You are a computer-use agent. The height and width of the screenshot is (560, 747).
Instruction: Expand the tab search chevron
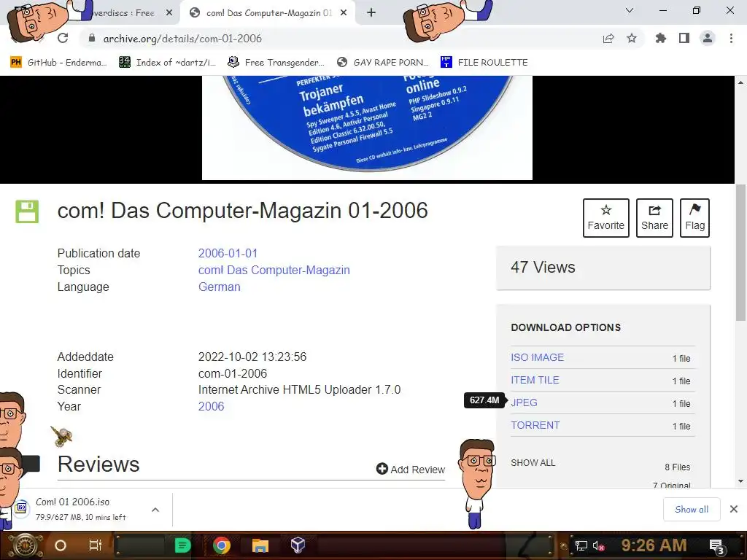630,10
